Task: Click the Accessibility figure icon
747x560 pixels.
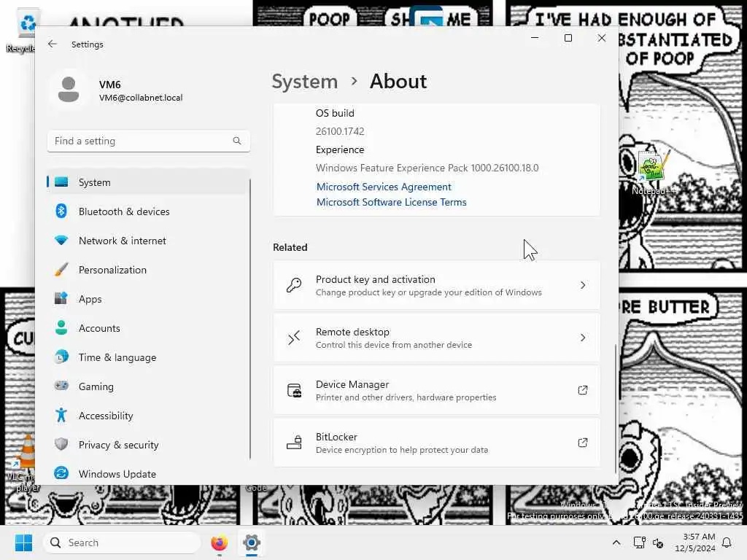Action: point(61,415)
